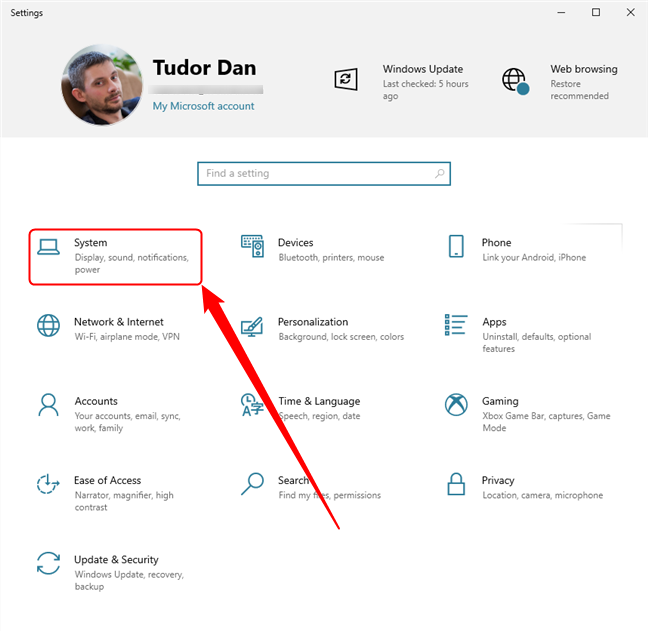The height and width of the screenshot is (631, 648).
Task: Click the Tudor Dan name heading
Action: [204, 68]
